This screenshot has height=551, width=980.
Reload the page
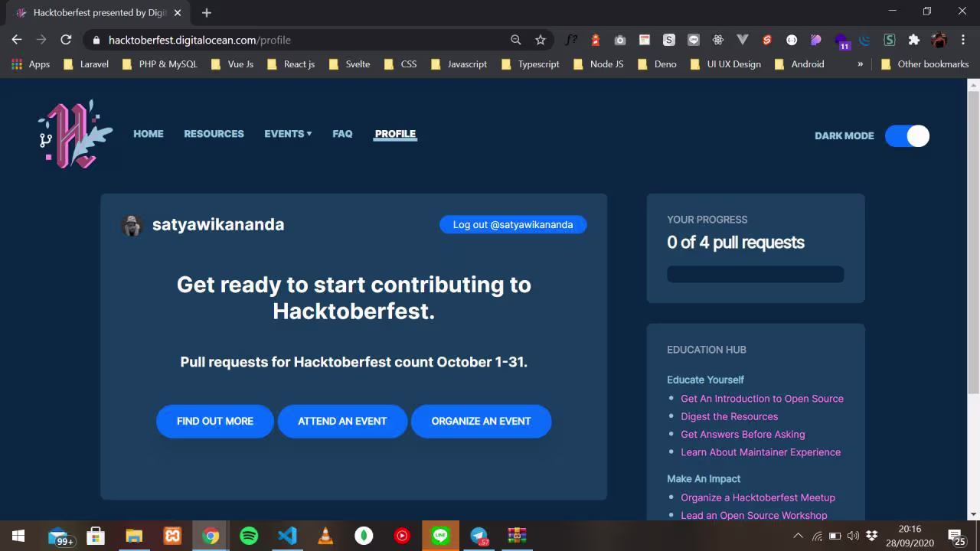(66, 40)
